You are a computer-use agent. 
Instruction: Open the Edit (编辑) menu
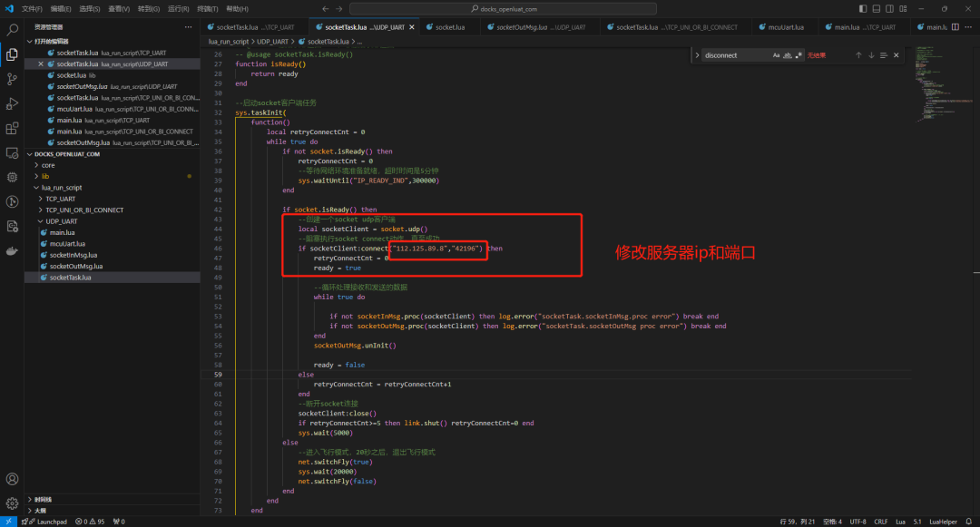[x=61, y=9]
